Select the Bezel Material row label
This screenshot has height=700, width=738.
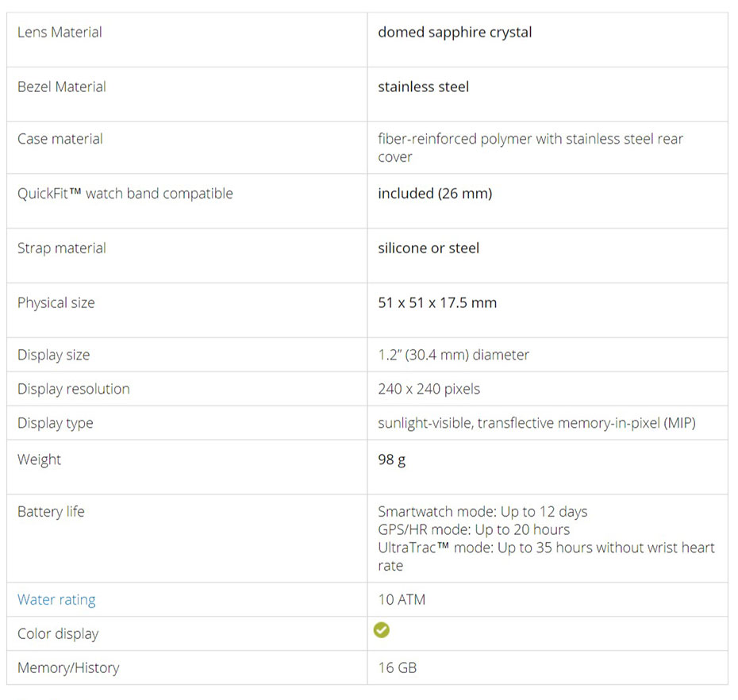pos(62,87)
